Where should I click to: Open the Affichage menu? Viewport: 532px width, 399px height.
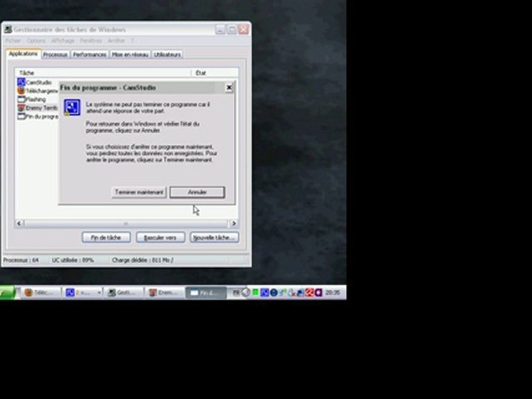(x=63, y=40)
